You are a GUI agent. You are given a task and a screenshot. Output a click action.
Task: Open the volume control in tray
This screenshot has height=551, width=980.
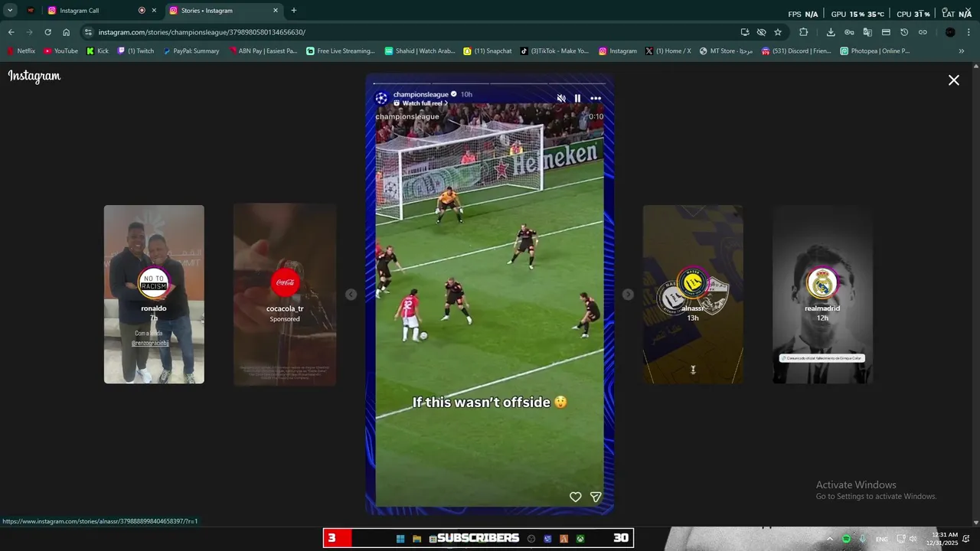[x=913, y=539]
